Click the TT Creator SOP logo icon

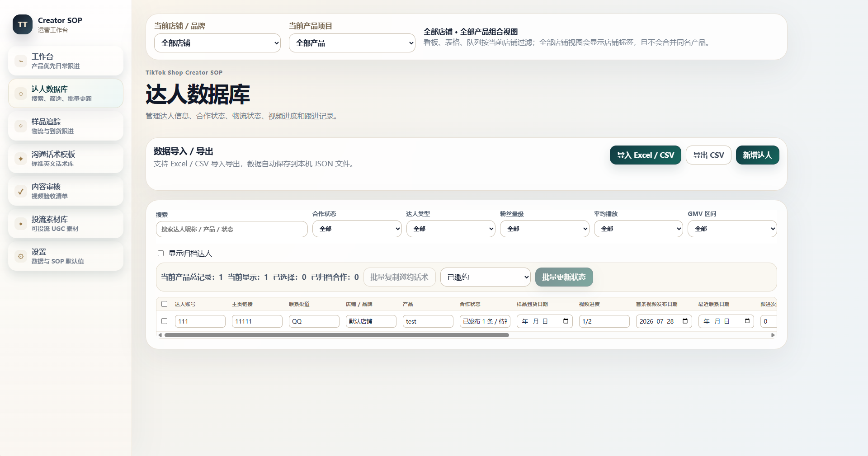click(x=23, y=24)
